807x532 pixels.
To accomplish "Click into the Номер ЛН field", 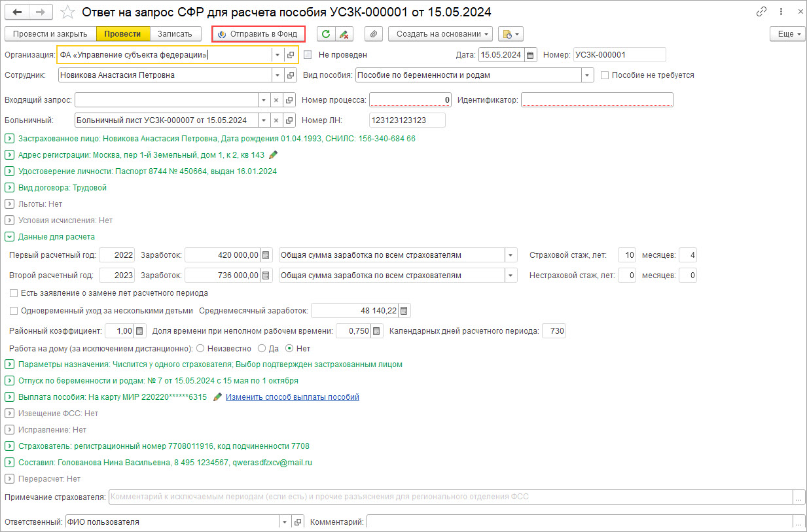I will (x=407, y=120).
